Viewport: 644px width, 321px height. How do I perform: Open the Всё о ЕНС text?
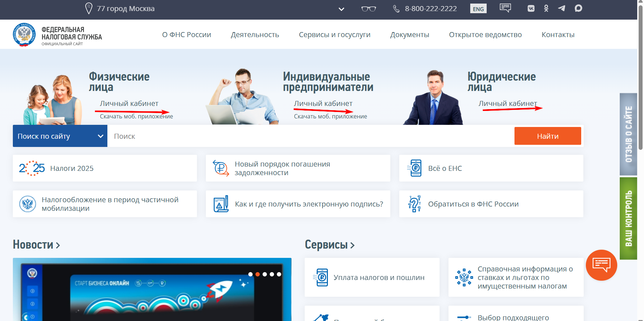pyautogui.click(x=445, y=168)
